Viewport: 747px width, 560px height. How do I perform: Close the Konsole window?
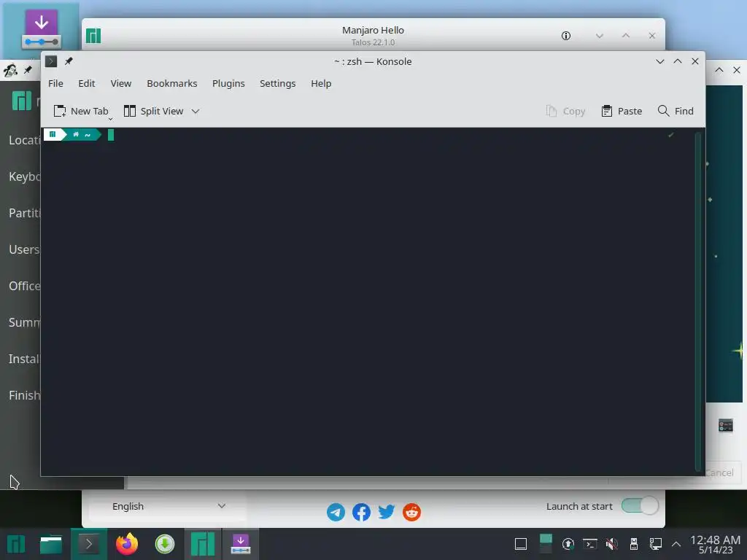point(695,61)
